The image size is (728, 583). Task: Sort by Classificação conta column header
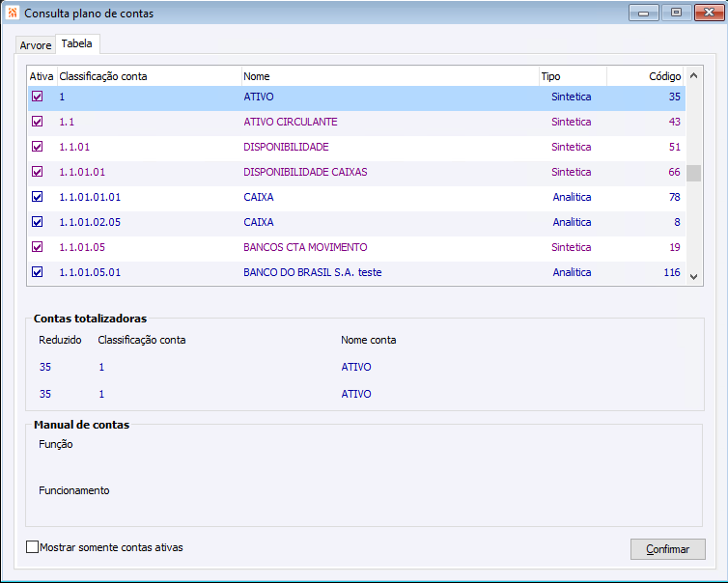[149, 76]
